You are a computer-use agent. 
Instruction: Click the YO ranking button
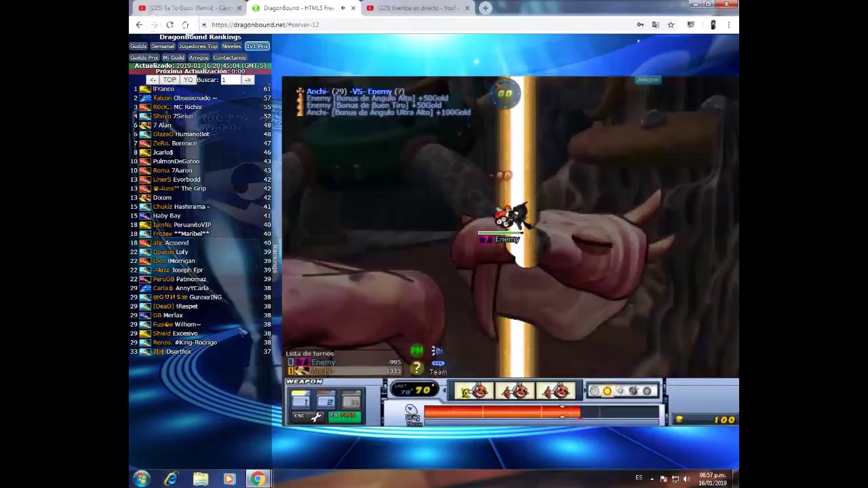(x=188, y=80)
